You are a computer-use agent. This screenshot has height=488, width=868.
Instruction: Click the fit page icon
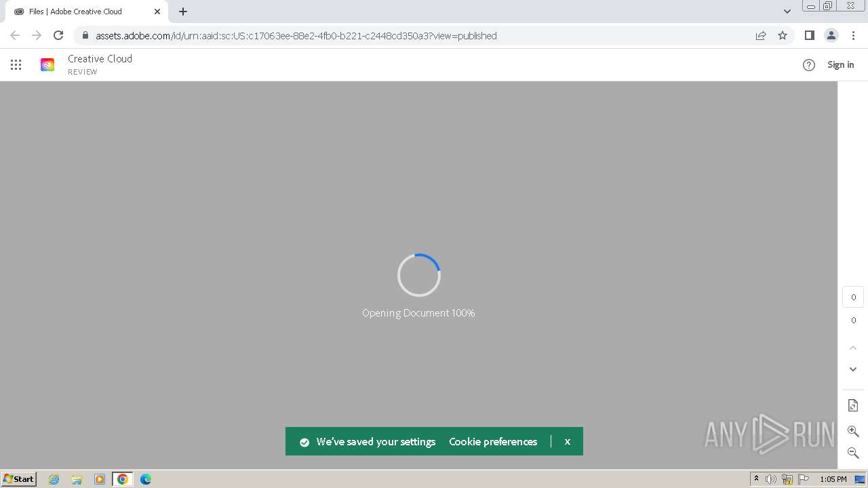point(853,405)
